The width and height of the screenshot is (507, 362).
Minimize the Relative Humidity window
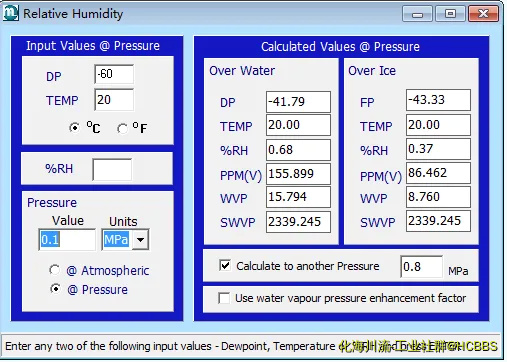417,14
